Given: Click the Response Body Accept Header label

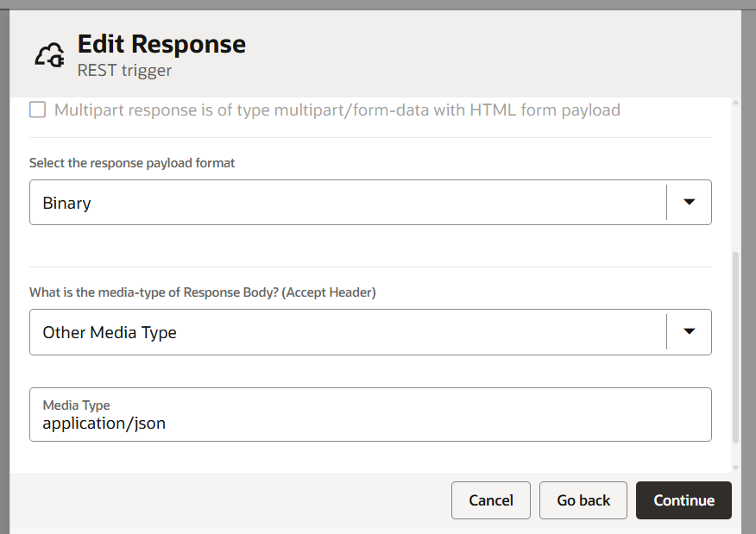Looking at the screenshot, I should [x=203, y=292].
